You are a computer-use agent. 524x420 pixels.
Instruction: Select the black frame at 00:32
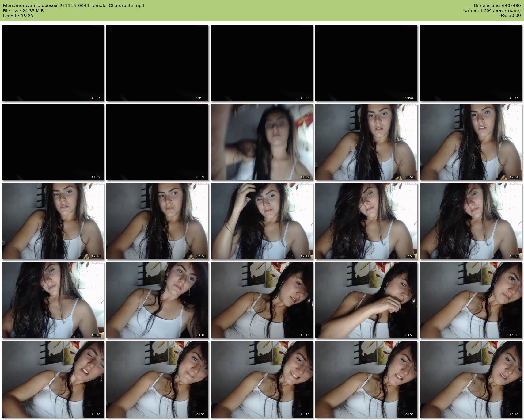pos(261,63)
